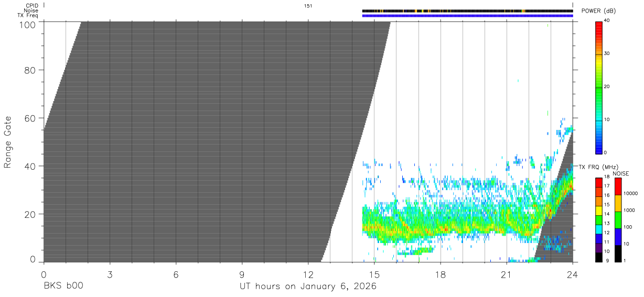Click the CPID value 151
Image resolution: width=644 pixels, height=297 pixels.
(x=308, y=6)
